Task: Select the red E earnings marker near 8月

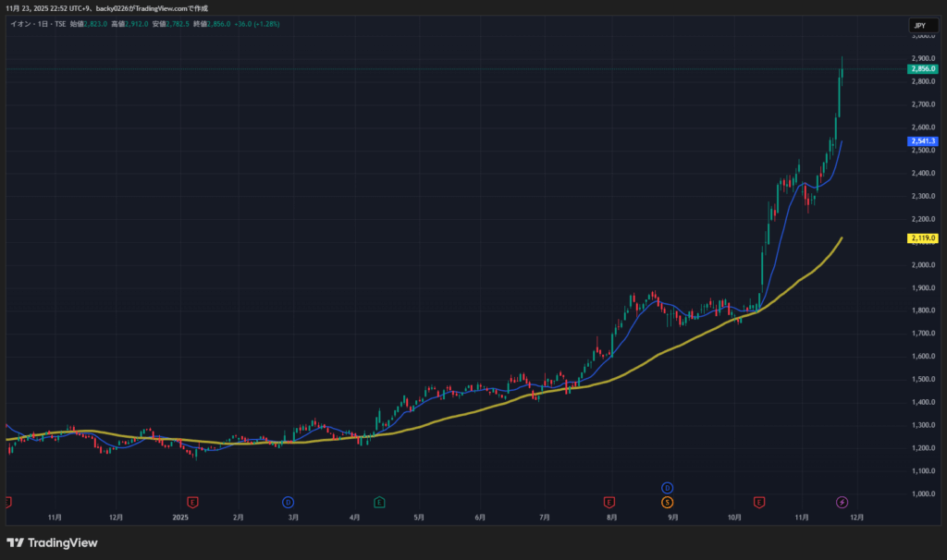Action: pos(609,502)
